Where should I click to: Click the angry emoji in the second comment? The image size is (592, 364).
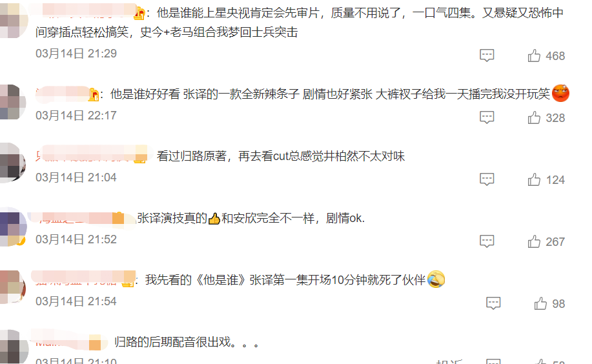click(560, 94)
